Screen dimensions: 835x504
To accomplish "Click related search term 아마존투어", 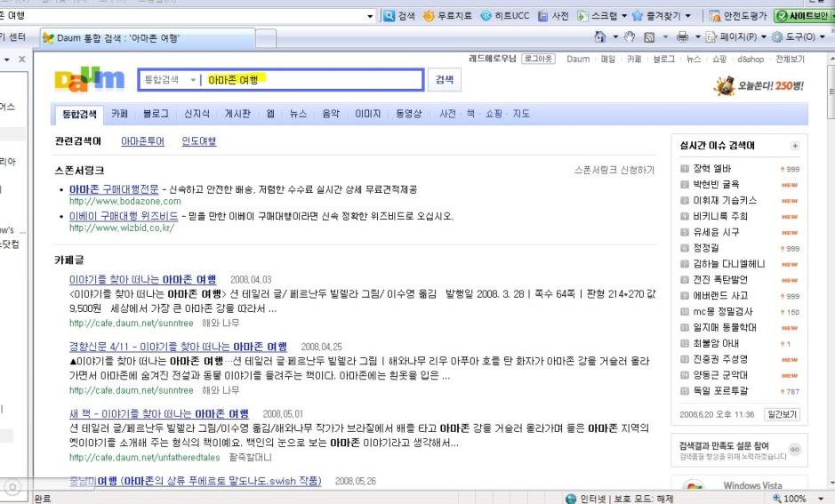I will click(142, 141).
